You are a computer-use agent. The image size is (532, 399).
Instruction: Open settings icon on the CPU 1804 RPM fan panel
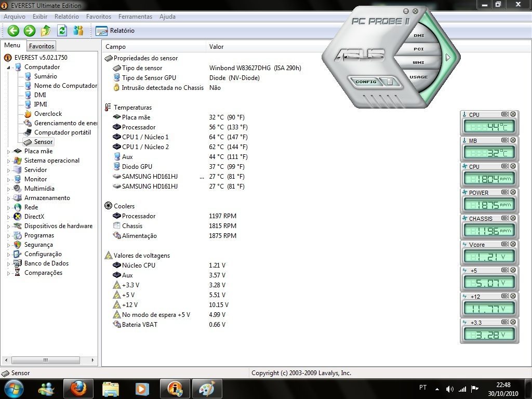(505, 166)
